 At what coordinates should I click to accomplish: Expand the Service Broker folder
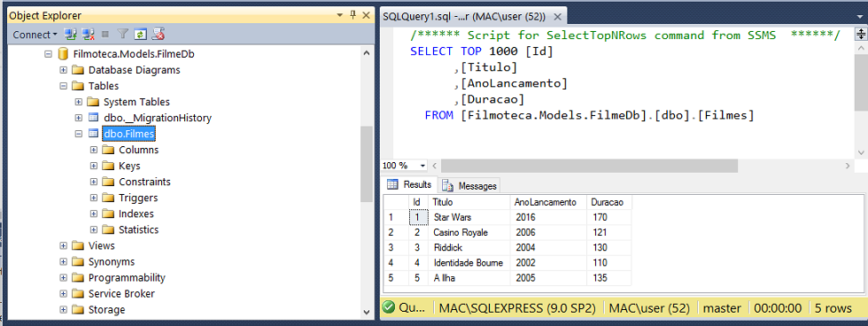pyautogui.click(x=63, y=294)
